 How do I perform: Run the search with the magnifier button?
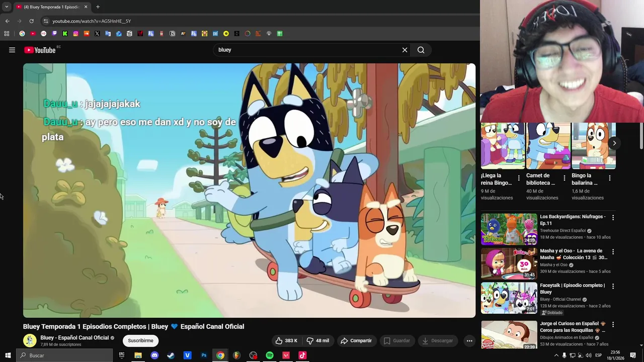pyautogui.click(x=421, y=50)
